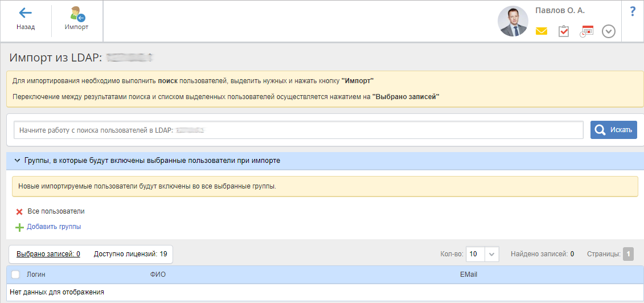Remove the 'Все пользователи' group with red X
This screenshot has width=644, height=303.
pos(19,212)
